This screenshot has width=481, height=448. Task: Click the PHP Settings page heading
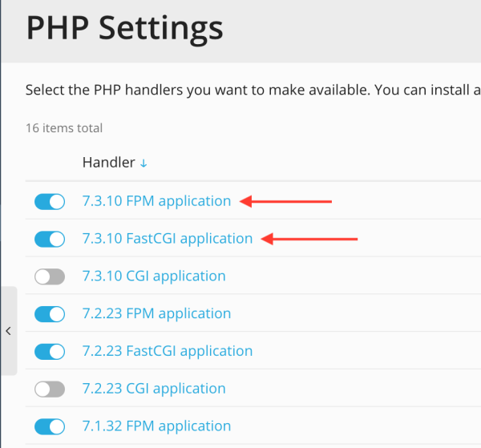pos(124,29)
